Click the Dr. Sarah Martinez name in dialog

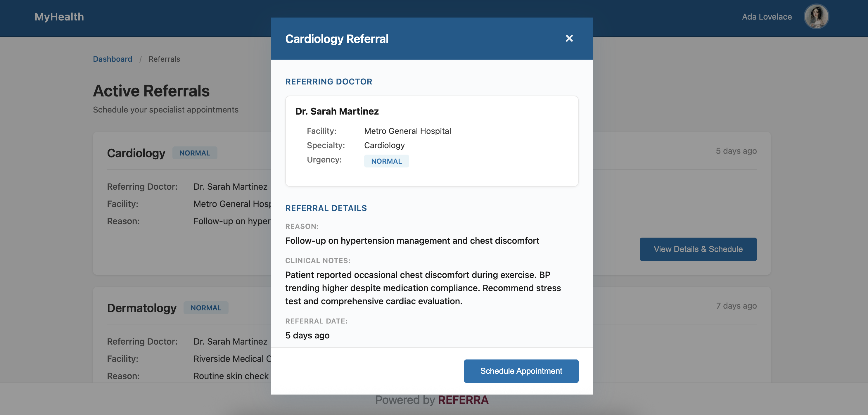tap(337, 111)
